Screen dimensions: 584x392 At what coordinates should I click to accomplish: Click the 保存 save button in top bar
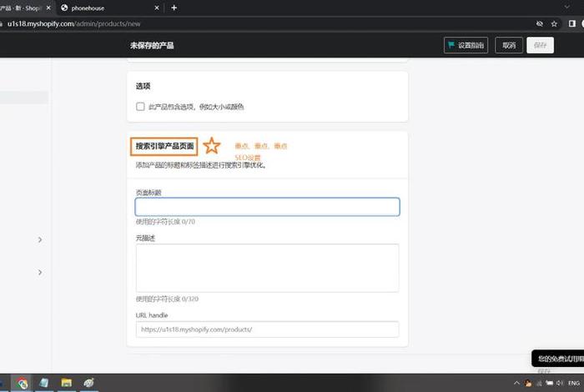pos(540,45)
